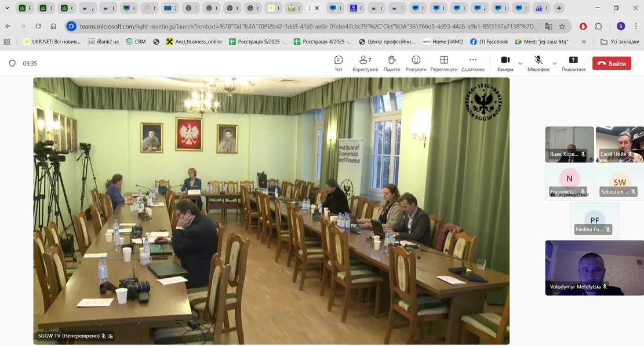Open the Aval_business_online bookmark
644x346 pixels.
(x=194, y=42)
